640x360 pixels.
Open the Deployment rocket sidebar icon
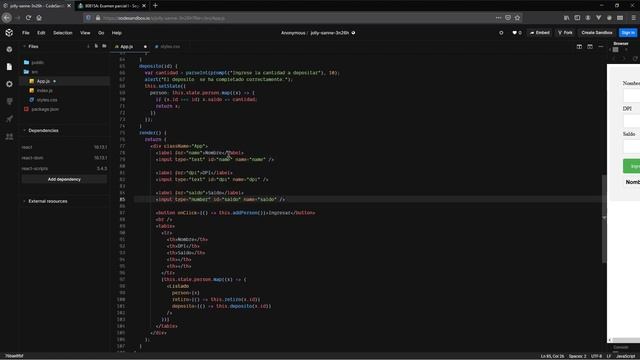pyautogui.click(x=9, y=119)
